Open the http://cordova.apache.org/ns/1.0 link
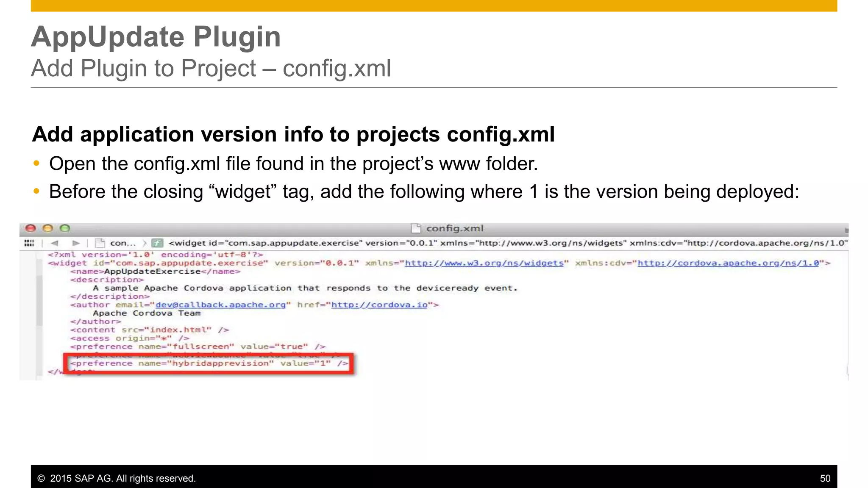 728,263
